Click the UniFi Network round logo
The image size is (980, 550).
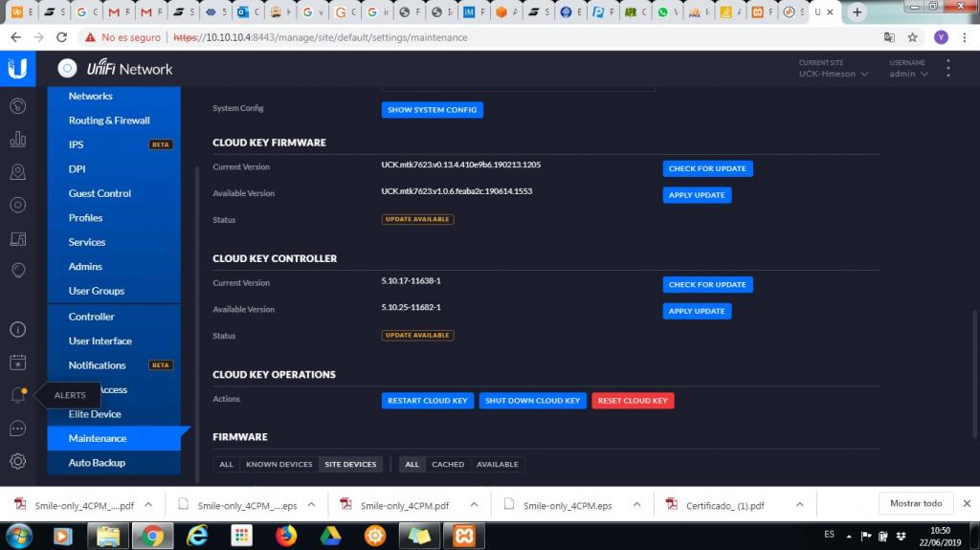[x=67, y=68]
